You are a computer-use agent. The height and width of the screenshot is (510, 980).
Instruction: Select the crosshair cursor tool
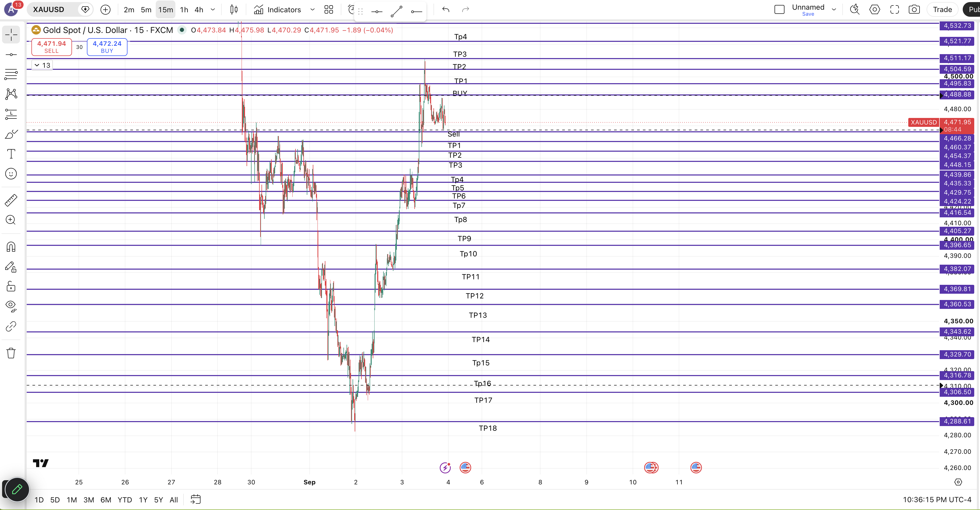coord(11,35)
